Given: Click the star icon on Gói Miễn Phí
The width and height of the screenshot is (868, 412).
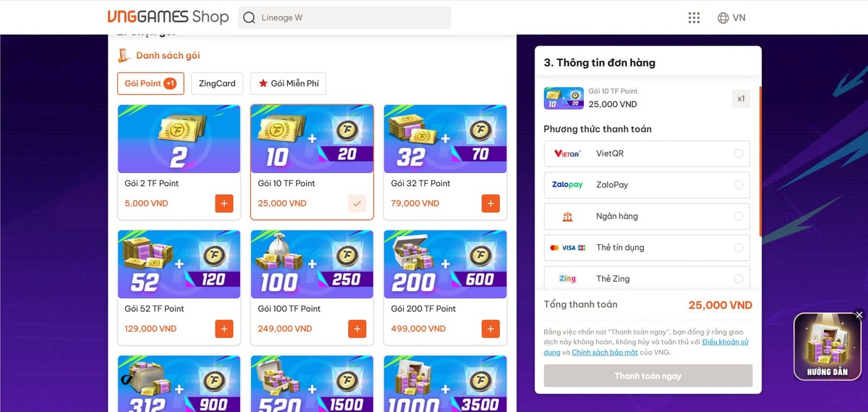Looking at the screenshot, I should [263, 83].
